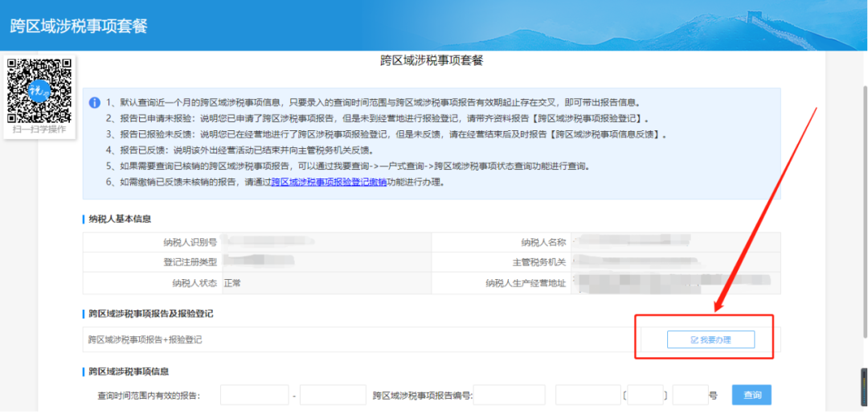The image size is (868, 419).
Task: Click the start date field for 查询时间范围
Action: (x=255, y=395)
